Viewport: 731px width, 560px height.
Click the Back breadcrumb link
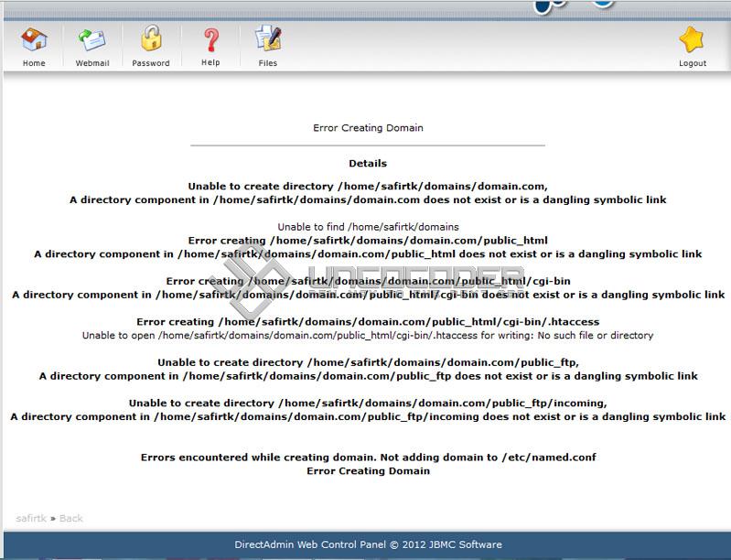point(70,519)
